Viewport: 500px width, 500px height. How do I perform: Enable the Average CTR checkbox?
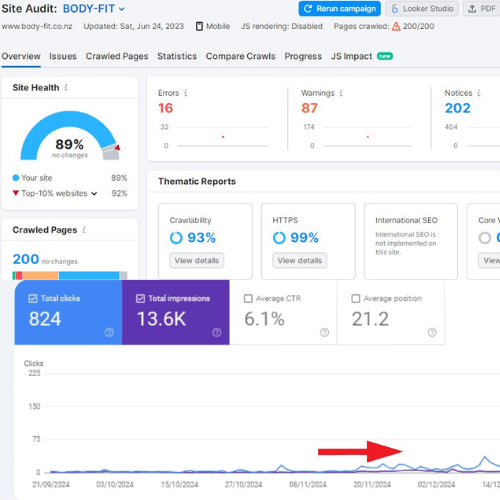pos(248,298)
